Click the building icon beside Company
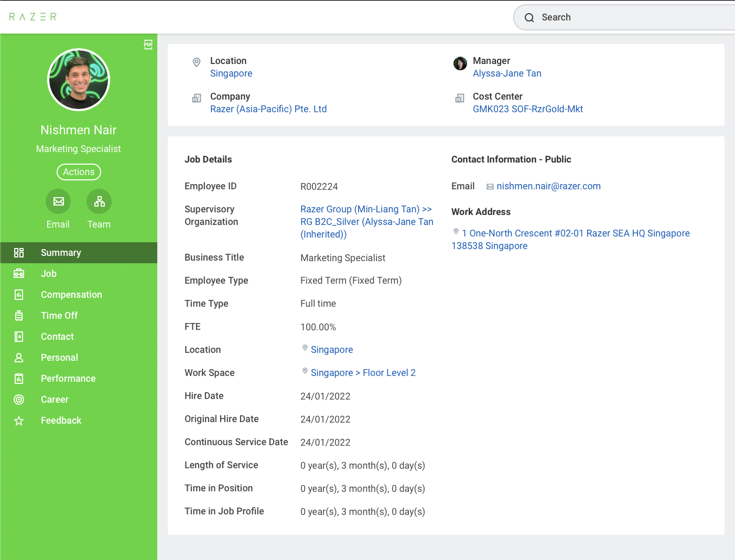Screen dimensions: 735x560 tap(197, 98)
